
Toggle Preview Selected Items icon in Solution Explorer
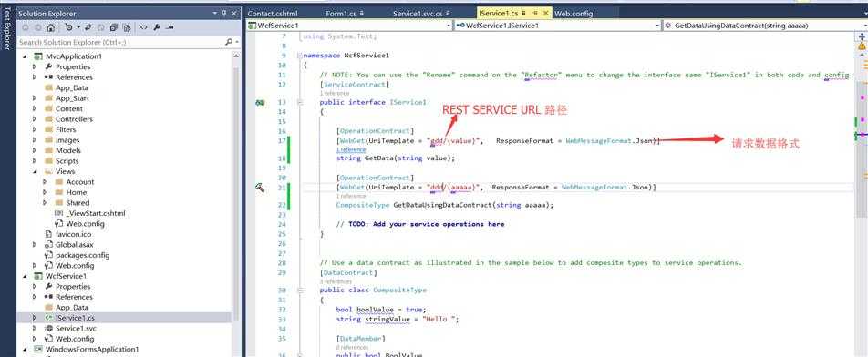[x=170, y=27]
